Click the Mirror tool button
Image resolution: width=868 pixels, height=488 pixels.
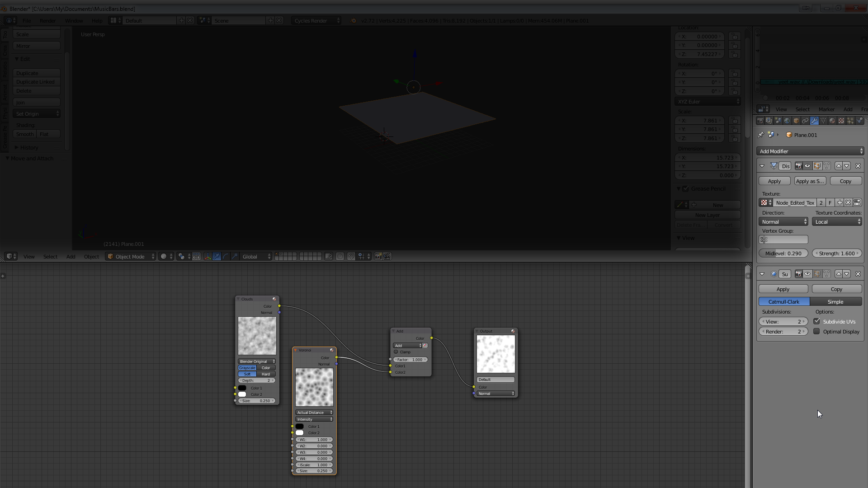click(37, 46)
